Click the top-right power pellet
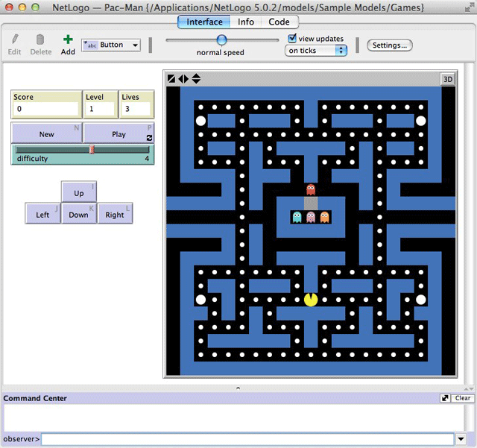477x448 pixels. (x=420, y=121)
